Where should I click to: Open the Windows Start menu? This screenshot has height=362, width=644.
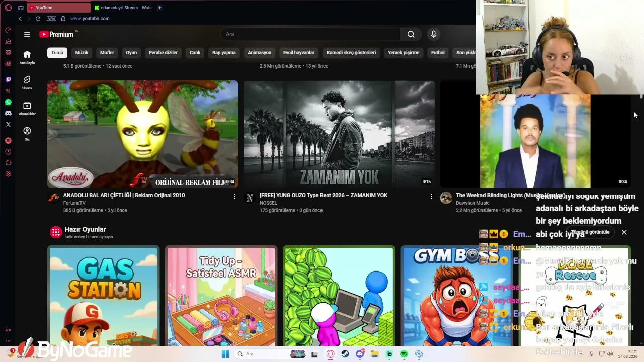[x=226, y=354]
